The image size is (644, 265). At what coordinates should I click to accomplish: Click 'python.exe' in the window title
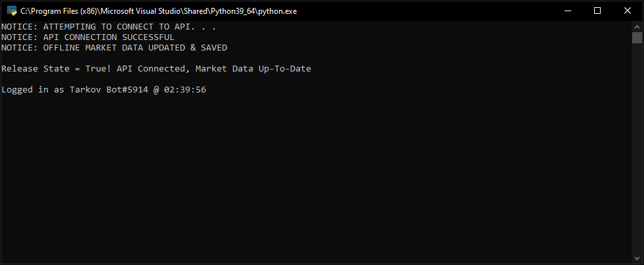(276, 12)
